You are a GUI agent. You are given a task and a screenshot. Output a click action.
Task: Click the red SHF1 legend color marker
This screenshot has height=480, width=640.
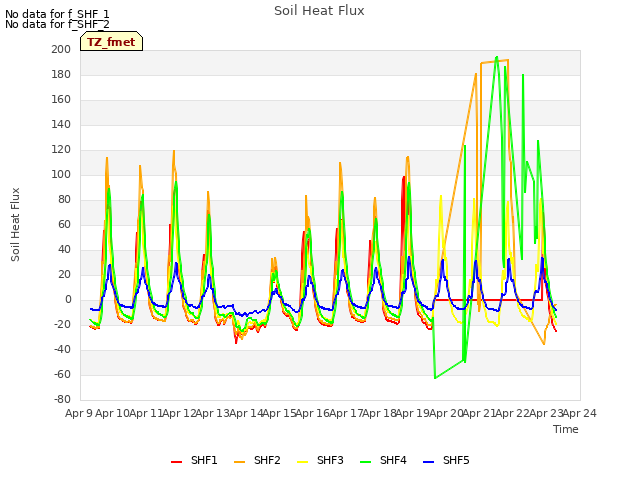176,462
